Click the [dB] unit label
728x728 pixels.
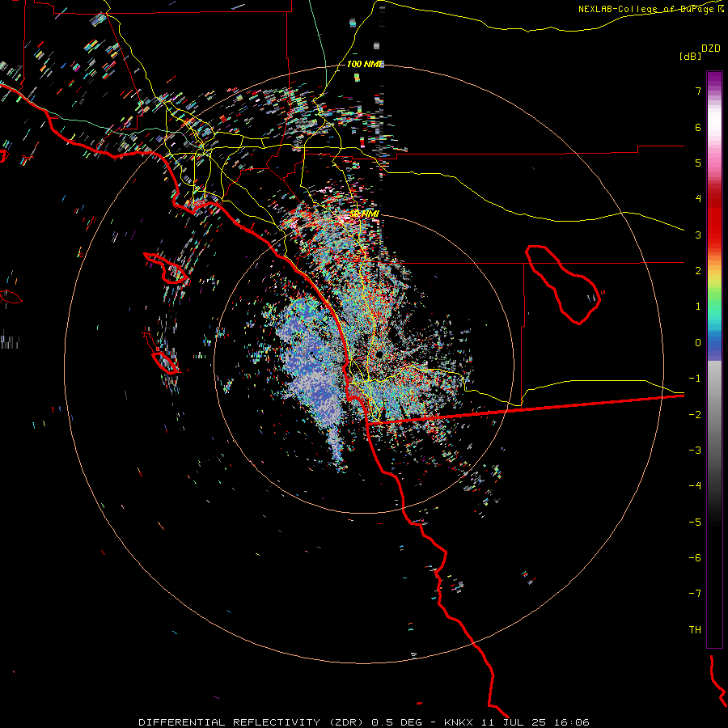pyautogui.click(x=690, y=56)
